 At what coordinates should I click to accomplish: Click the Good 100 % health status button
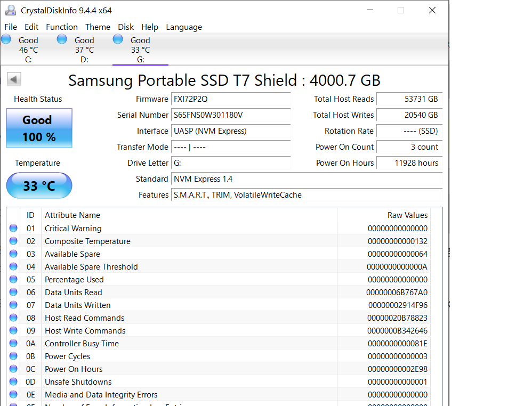(39, 128)
